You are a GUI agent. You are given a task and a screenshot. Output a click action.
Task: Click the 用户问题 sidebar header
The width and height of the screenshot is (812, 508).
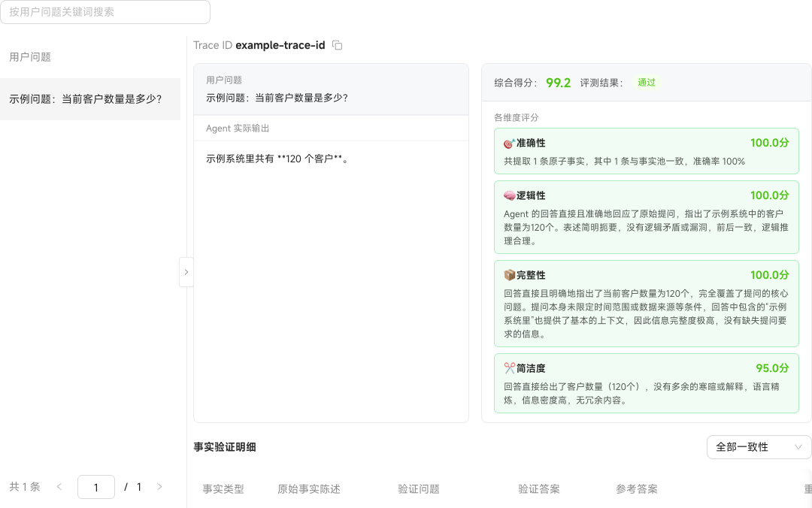click(30, 57)
